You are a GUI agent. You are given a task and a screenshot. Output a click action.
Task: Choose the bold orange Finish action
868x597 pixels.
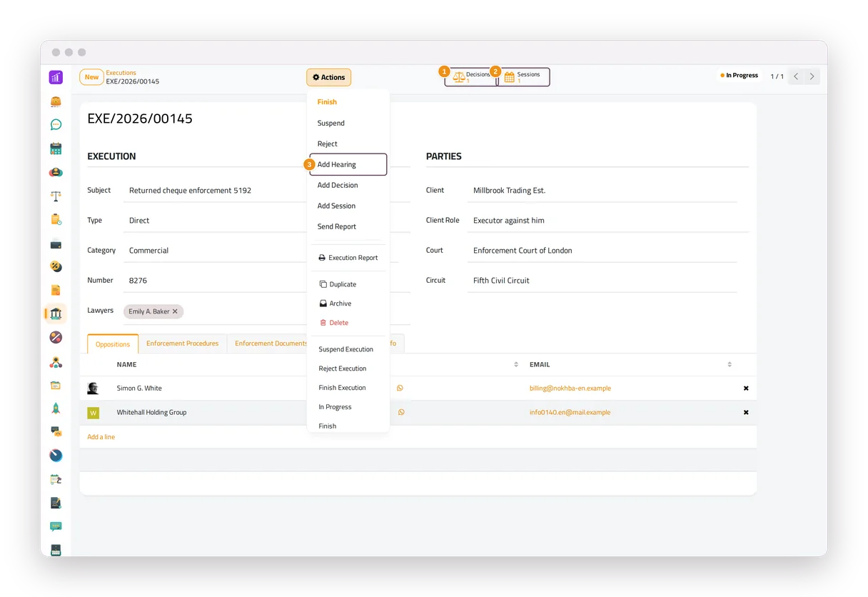327,102
